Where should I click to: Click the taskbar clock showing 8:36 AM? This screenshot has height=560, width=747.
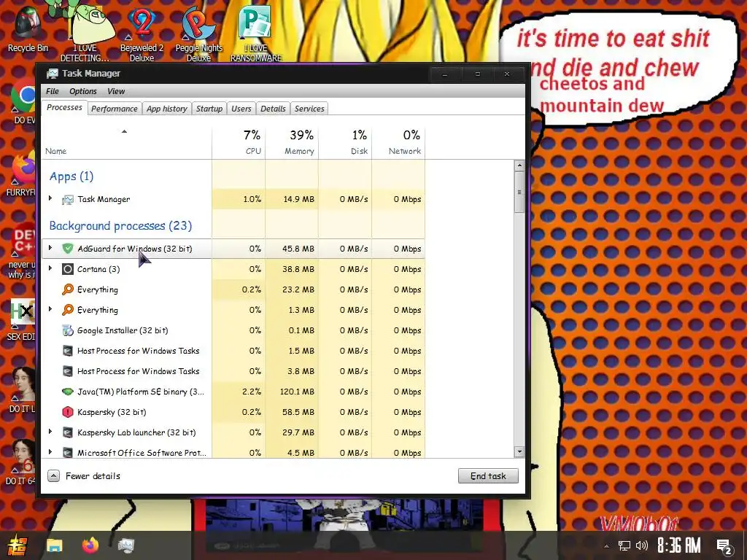click(679, 545)
